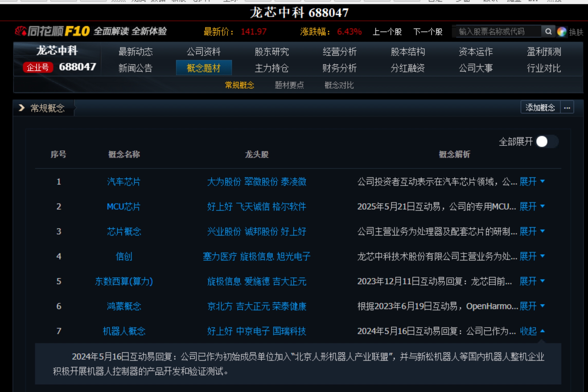Open the 最新动态 tab

(x=135, y=51)
